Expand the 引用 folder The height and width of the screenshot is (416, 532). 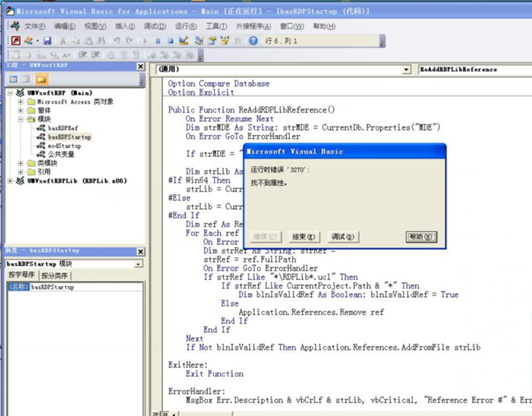20,172
